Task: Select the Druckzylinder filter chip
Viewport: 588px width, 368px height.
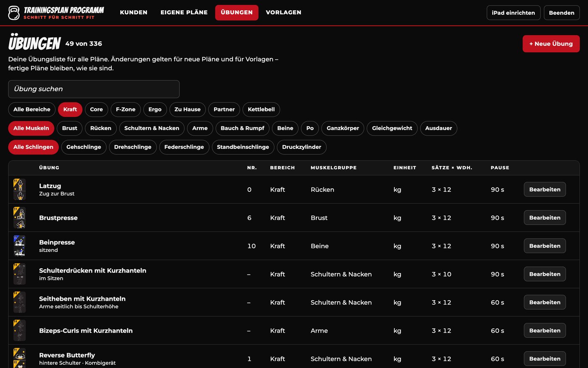Action: coord(302,147)
